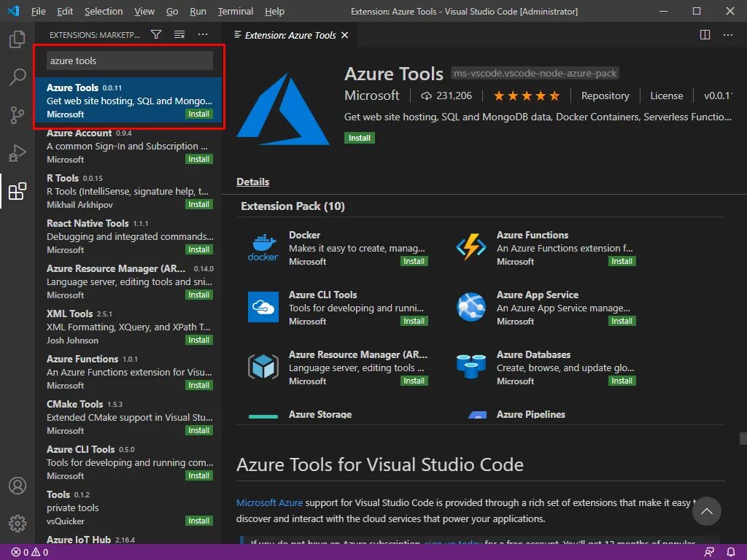Open the Search view in the activity bar
This screenshot has width=747, height=560.
tap(18, 77)
